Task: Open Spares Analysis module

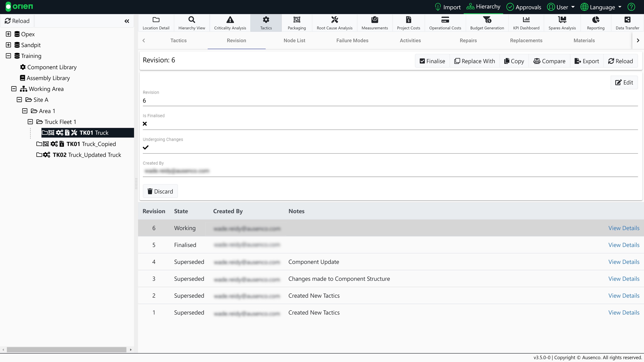Action: (562, 23)
